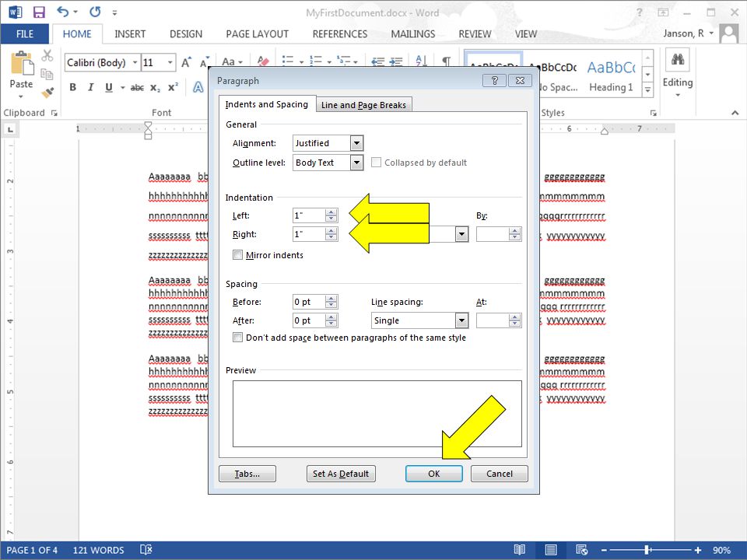Click the Increase Indent icon
The image size is (747, 560).
(x=396, y=61)
